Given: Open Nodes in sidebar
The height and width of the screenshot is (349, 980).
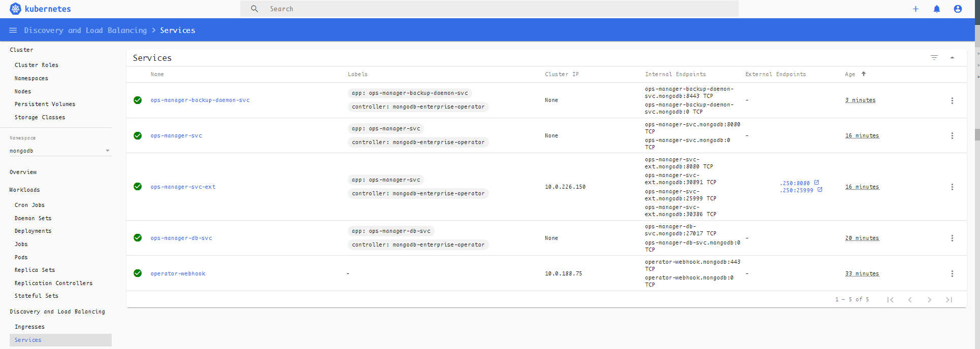Looking at the screenshot, I should click(23, 91).
